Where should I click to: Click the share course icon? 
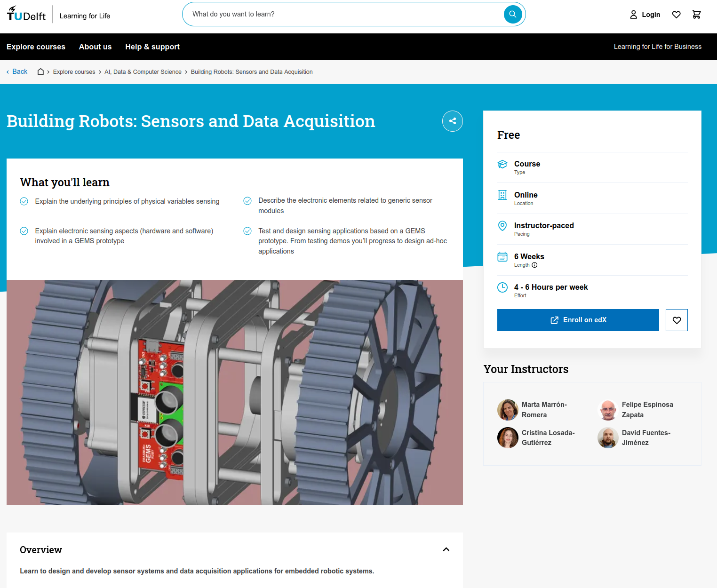coord(453,121)
